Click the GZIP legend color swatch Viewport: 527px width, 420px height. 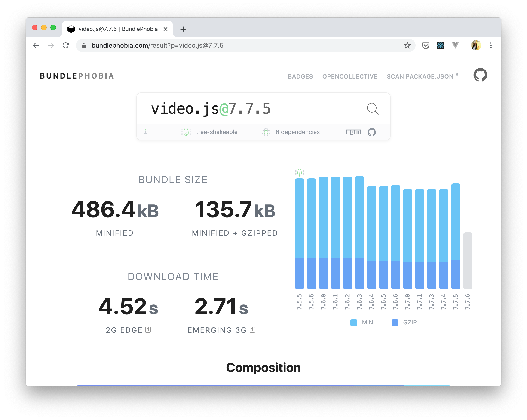395,323
